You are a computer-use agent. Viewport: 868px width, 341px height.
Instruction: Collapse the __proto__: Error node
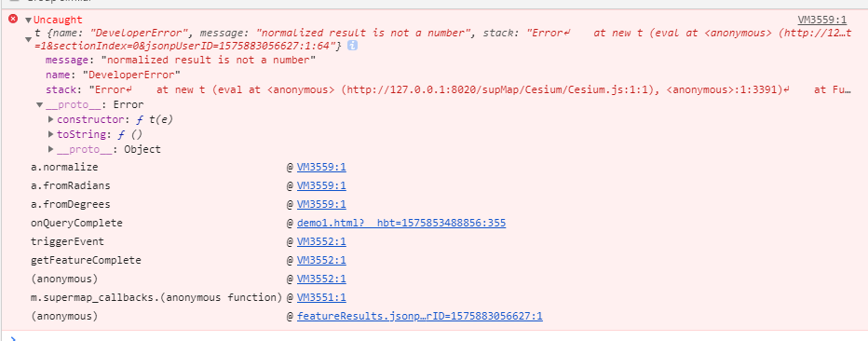coord(40,104)
